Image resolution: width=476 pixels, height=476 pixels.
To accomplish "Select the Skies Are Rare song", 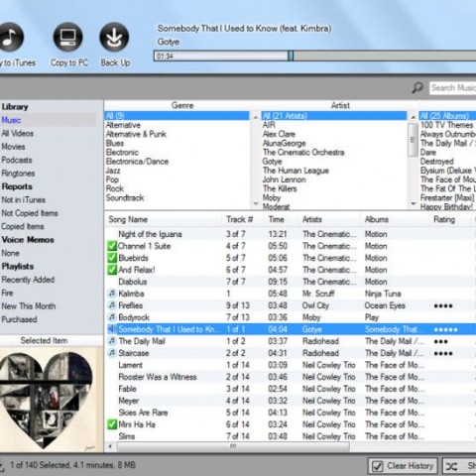I will coord(143,413).
